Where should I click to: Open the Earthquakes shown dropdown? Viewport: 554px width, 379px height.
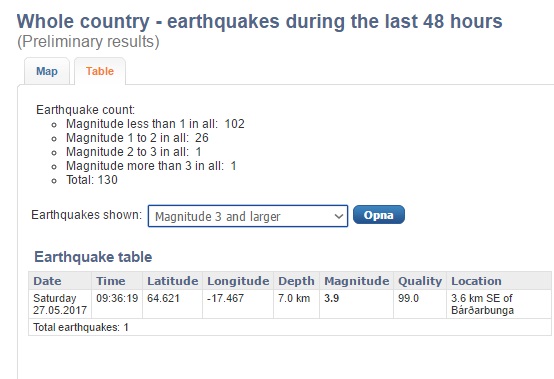(x=248, y=216)
